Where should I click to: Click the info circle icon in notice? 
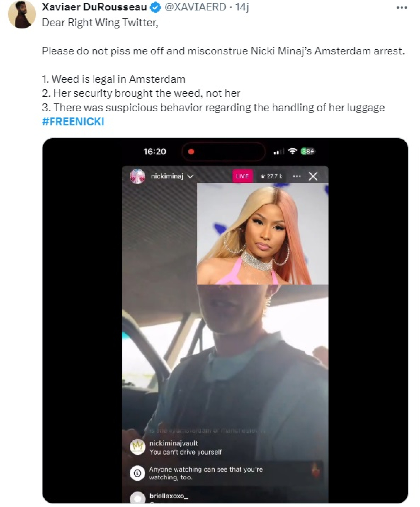[x=137, y=473]
